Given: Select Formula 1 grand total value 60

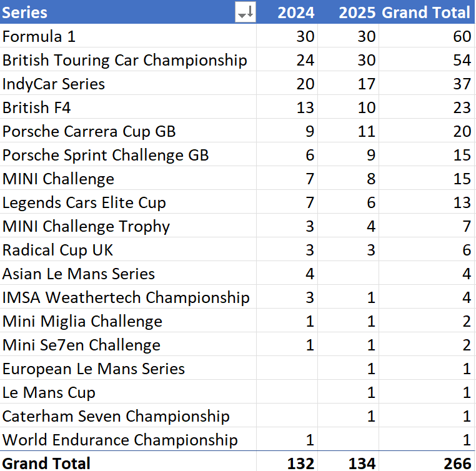Looking at the screenshot, I should [462, 36].
